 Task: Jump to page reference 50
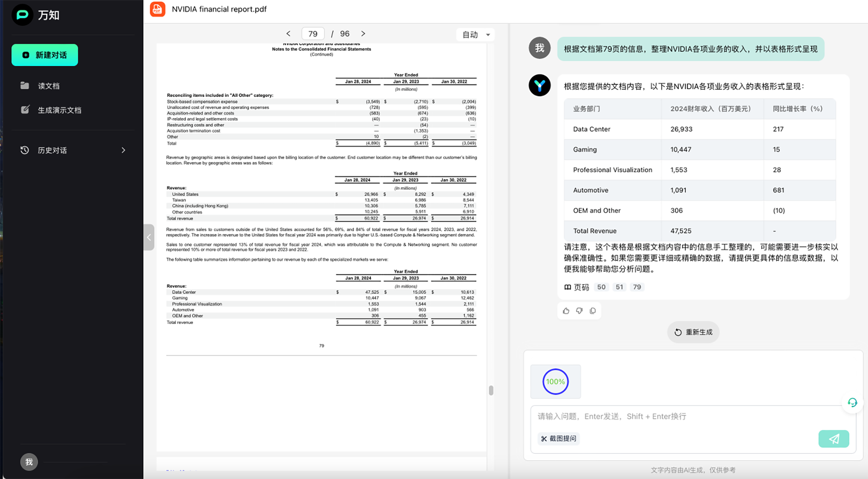pyautogui.click(x=601, y=287)
